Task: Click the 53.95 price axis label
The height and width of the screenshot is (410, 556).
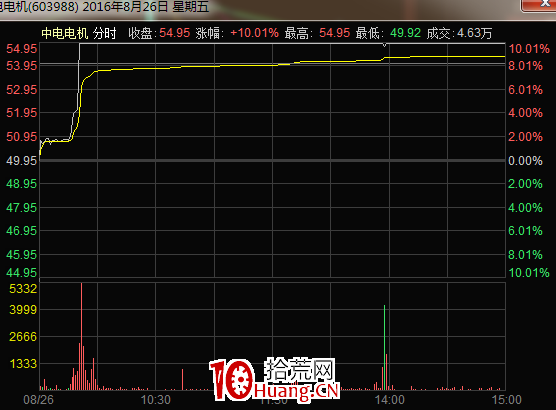Action: tap(22, 66)
